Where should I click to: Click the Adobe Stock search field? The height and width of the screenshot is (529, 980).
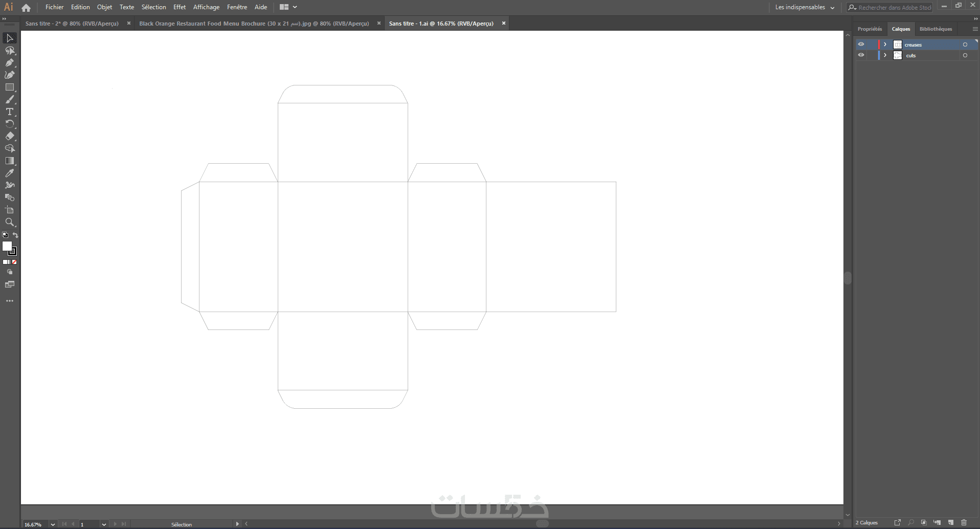890,7
